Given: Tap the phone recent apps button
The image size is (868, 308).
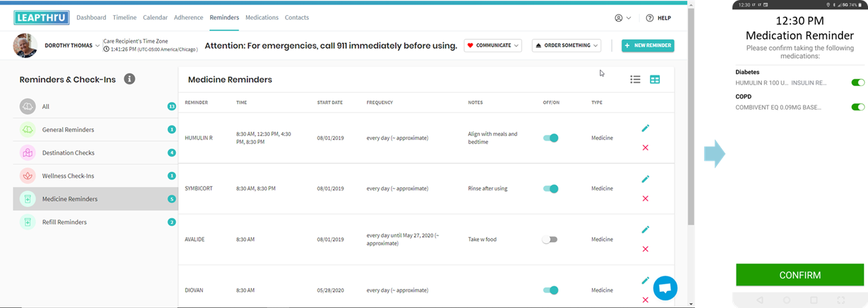Looking at the screenshot, I should point(814,300).
